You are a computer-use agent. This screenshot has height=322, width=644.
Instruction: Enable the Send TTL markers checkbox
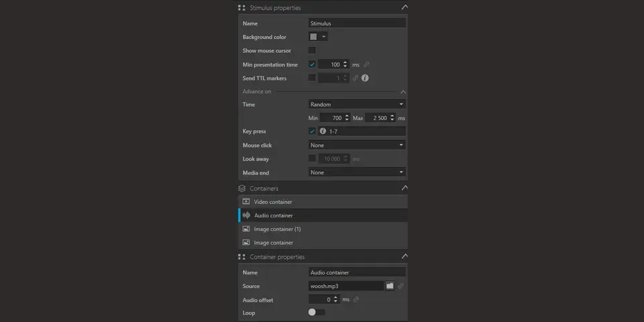click(312, 78)
